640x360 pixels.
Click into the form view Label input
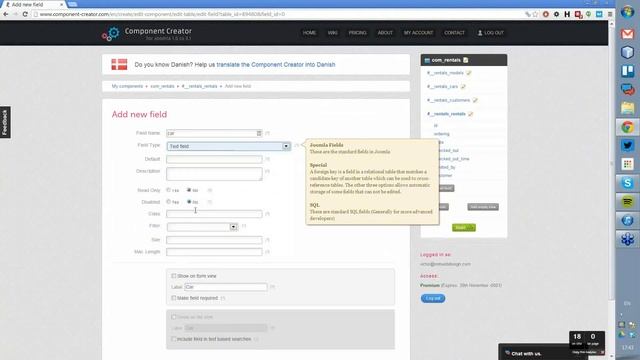[x=226, y=287]
